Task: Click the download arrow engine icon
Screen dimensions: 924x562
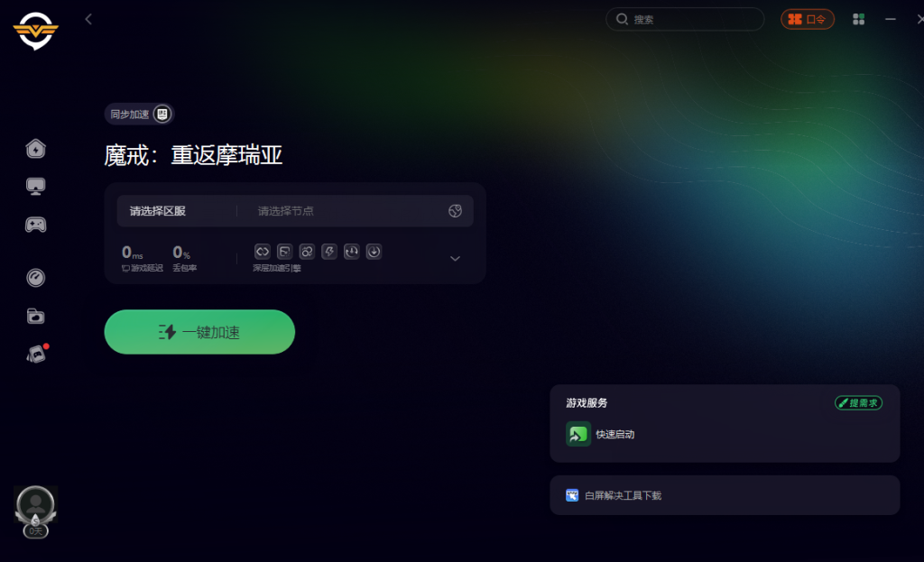Action: [374, 252]
